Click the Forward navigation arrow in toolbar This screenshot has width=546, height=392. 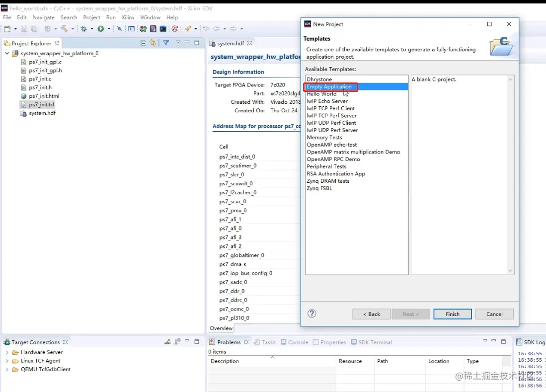(234, 29)
